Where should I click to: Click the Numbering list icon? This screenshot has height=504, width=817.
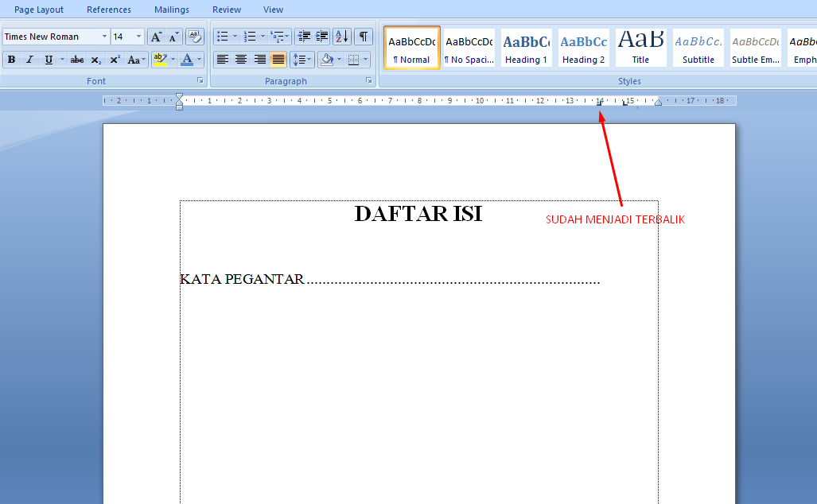(250, 37)
